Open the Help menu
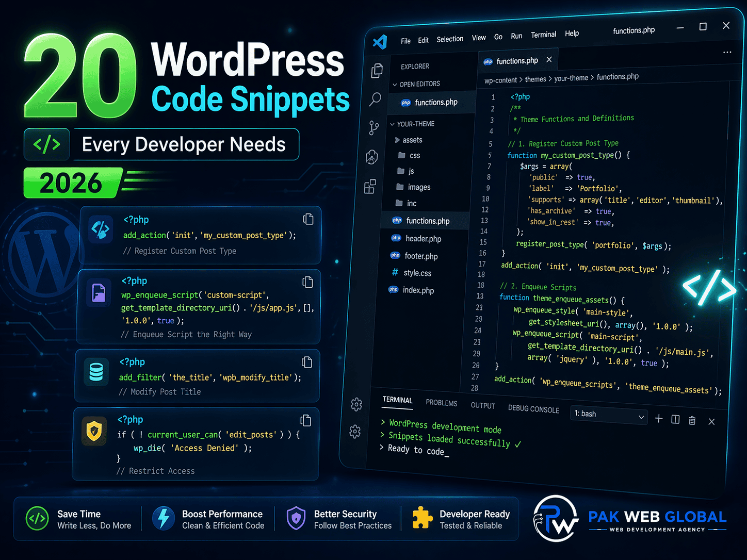 point(572,33)
